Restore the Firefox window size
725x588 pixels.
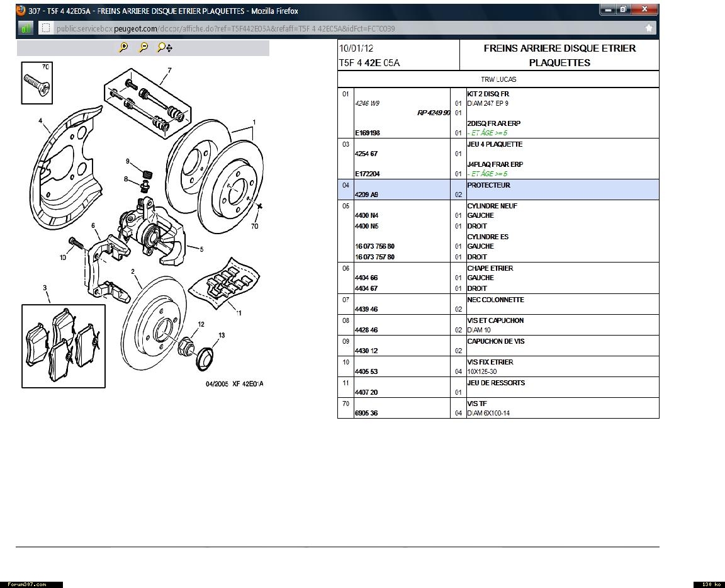tap(622, 9)
